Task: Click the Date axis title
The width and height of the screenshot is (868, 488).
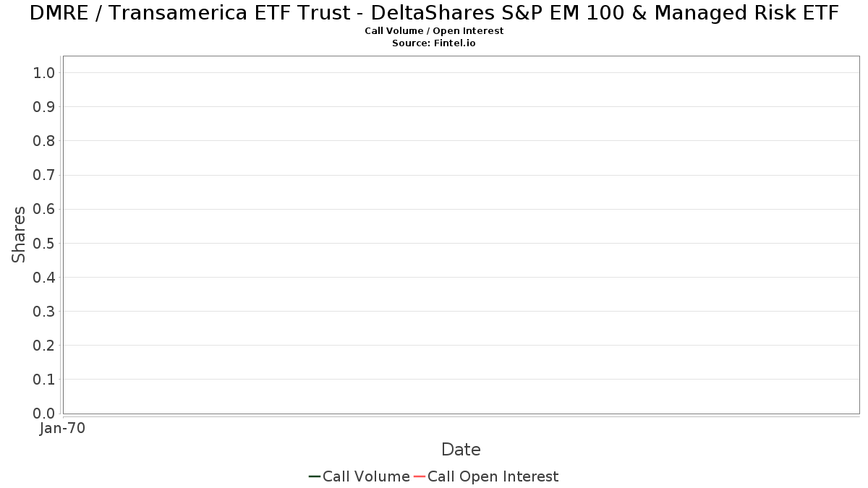Action: [461, 450]
